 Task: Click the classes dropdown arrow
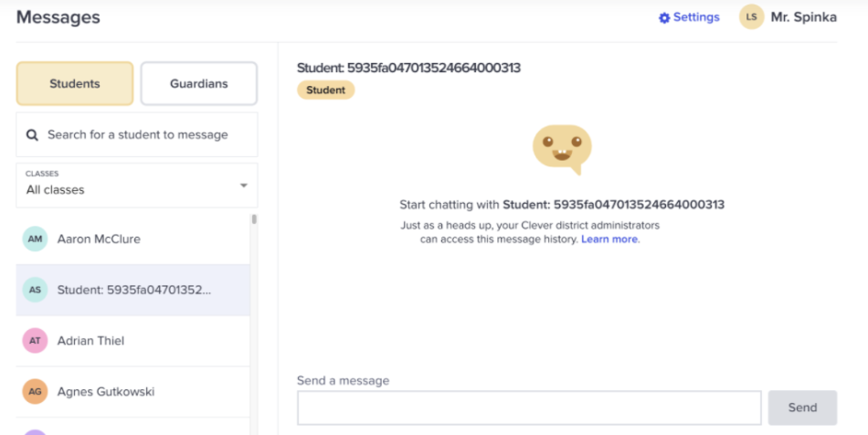[243, 186]
